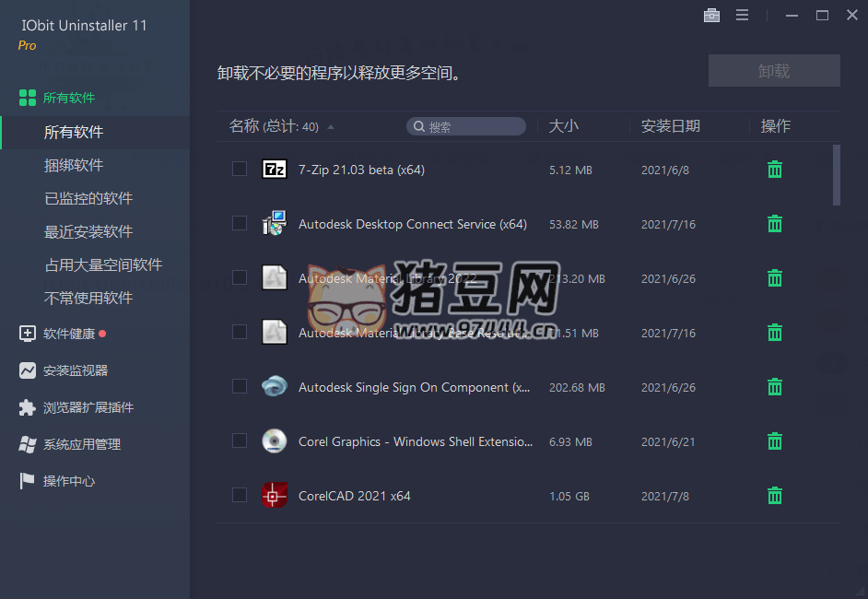Check the checkbox for 7-Zip 21.03 beta
Viewport: 868px width, 599px height.
click(240, 170)
